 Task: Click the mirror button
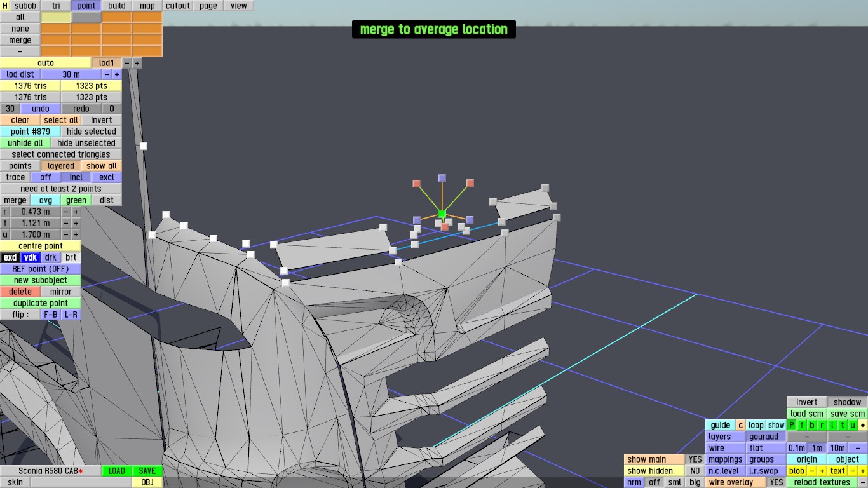click(61, 292)
